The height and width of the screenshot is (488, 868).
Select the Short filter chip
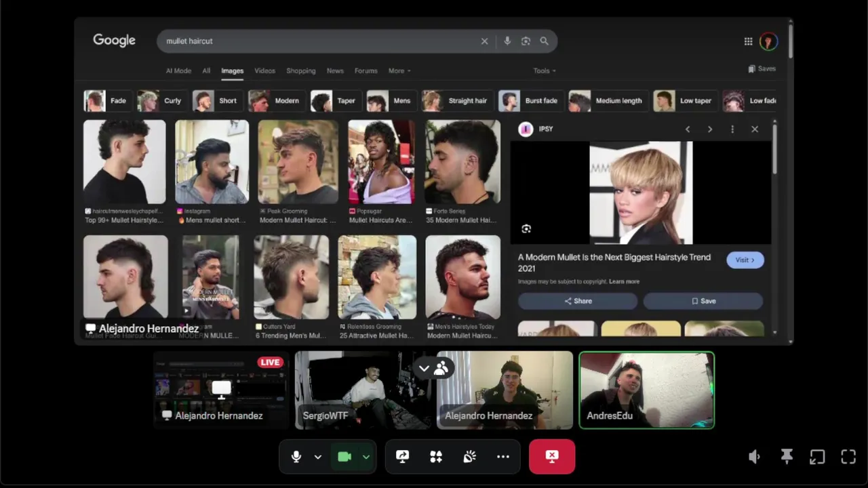pos(216,101)
